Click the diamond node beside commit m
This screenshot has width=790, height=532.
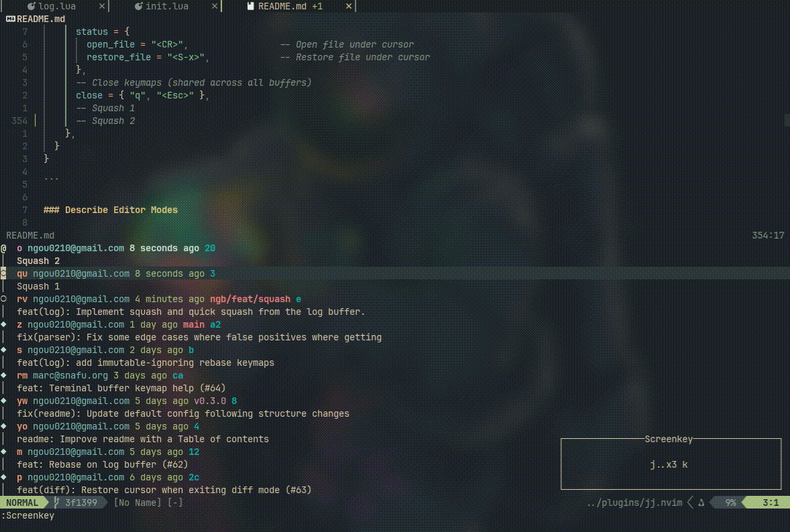point(3,452)
